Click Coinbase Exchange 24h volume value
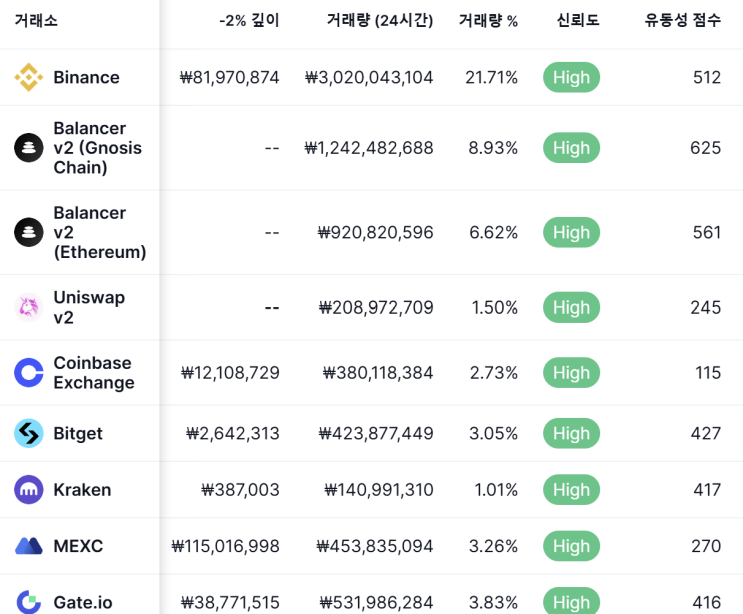The image size is (743, 614). pos(378,373)
